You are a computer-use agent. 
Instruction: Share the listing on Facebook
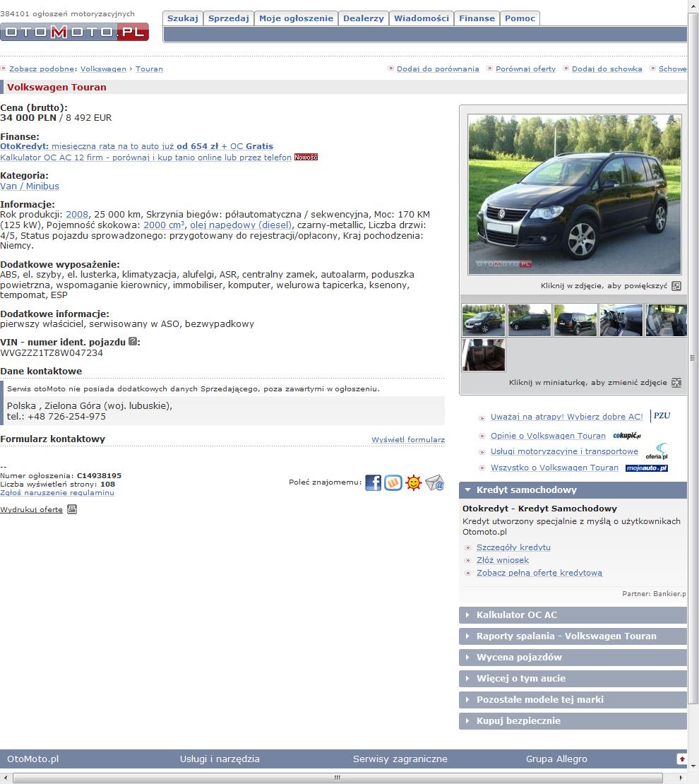[373, 482]
